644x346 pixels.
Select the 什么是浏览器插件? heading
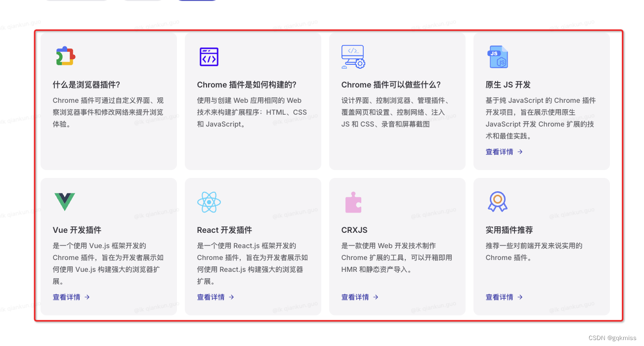86,85
